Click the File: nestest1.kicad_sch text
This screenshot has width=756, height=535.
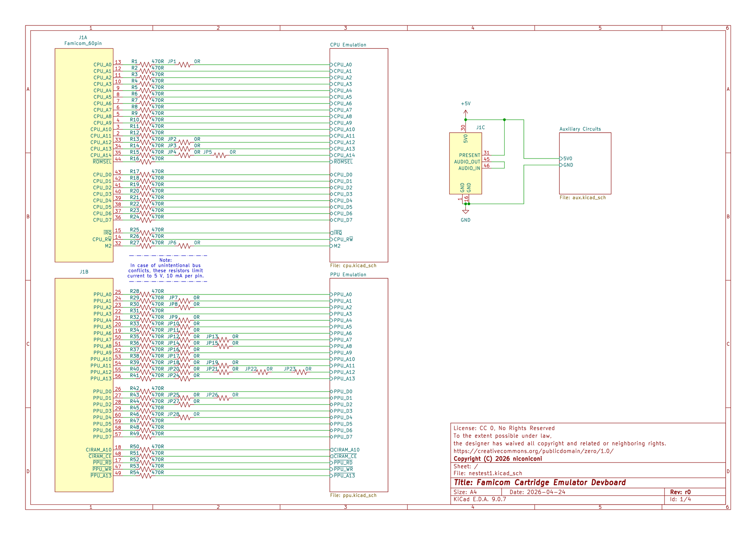click(488, 473)
